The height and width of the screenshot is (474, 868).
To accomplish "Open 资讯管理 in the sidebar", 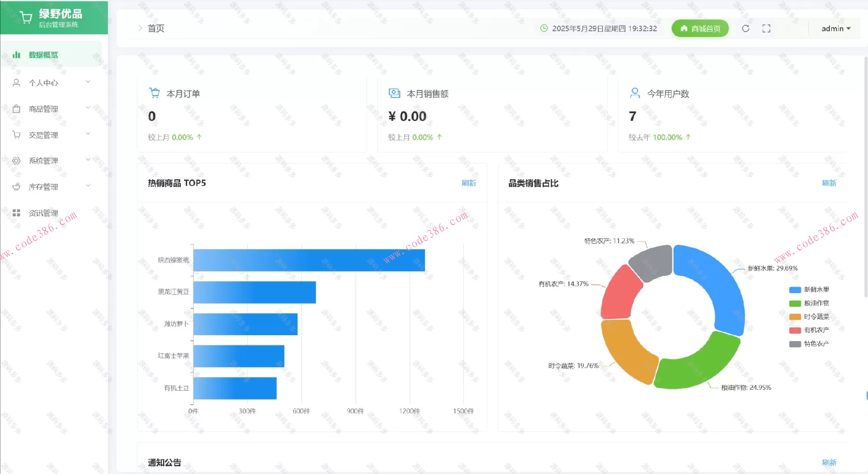I will [43, 213].
